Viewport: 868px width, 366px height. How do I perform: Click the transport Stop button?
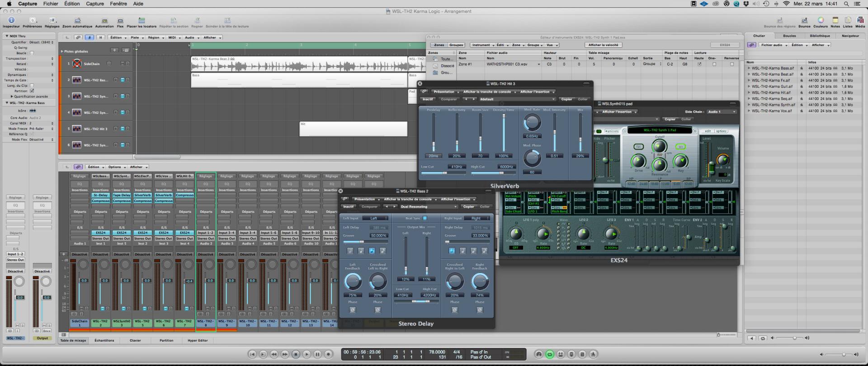[x=296, y=354]
